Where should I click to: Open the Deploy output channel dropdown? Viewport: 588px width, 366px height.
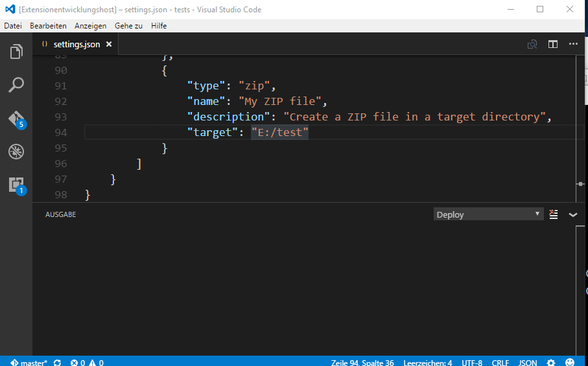488,214
